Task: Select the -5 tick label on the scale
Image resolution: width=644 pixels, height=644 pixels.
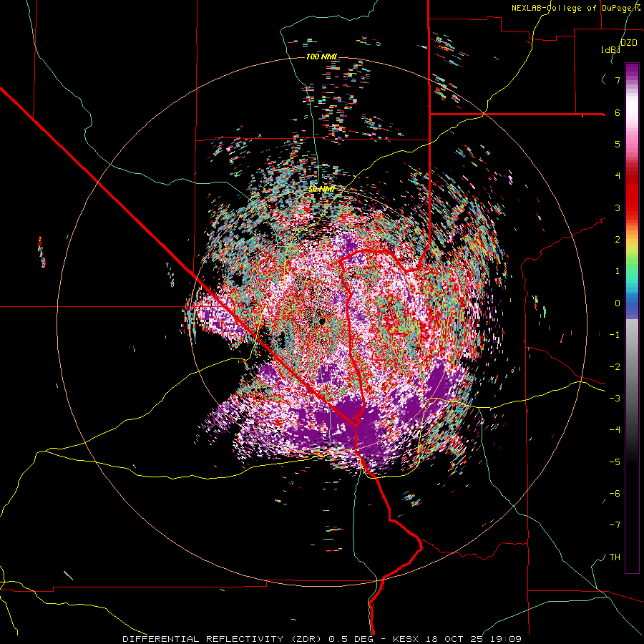Action: tap(615, 462)
